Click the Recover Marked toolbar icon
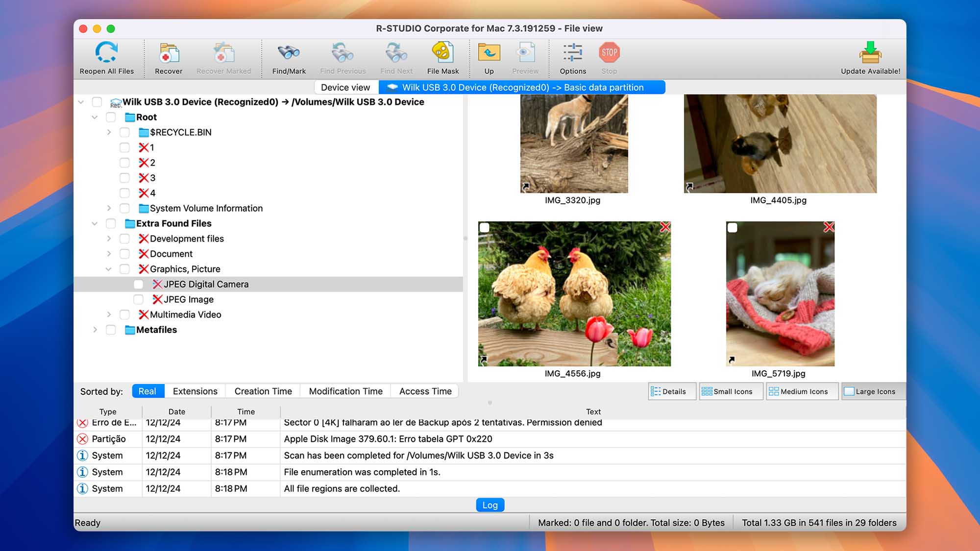 pyautogui.click(x=223, y=53)
